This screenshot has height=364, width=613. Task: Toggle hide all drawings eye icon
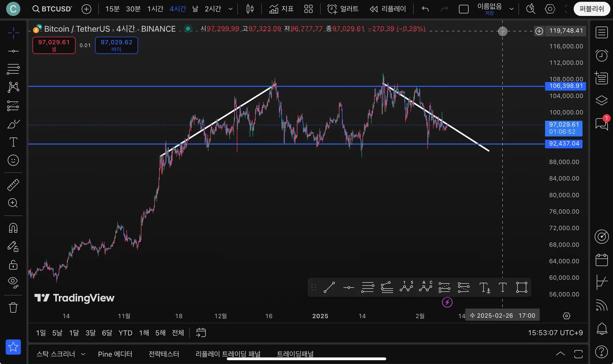13,282
